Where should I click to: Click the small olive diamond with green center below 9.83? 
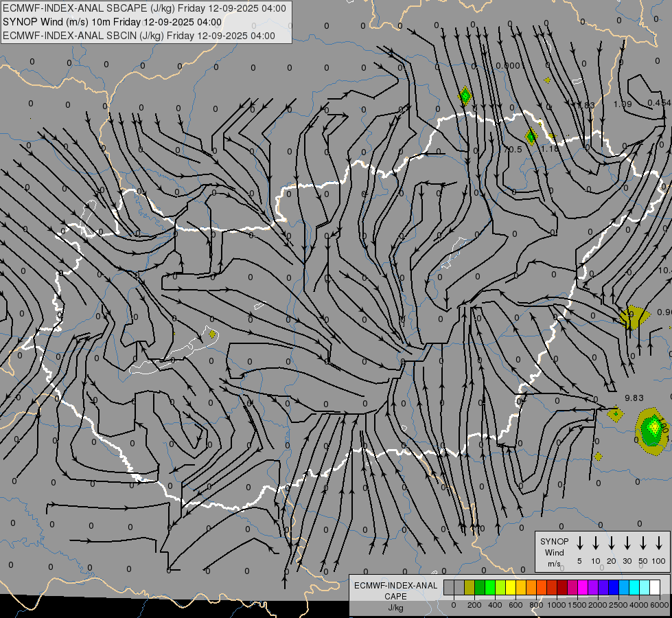tap(616, 414)
